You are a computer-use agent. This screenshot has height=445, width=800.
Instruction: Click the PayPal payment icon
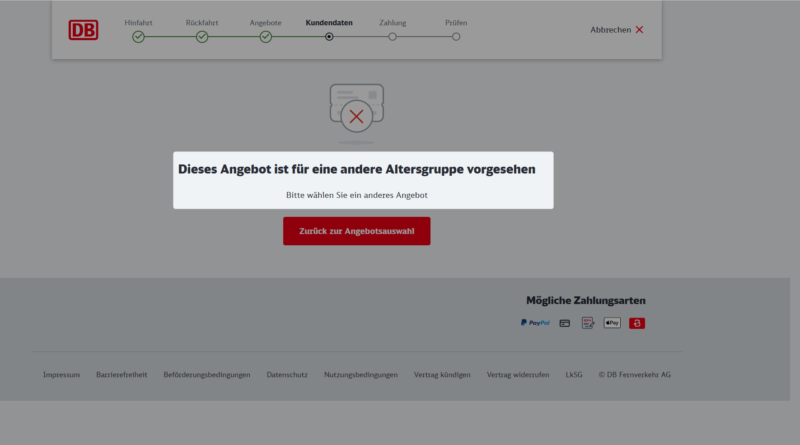(535, 323)
